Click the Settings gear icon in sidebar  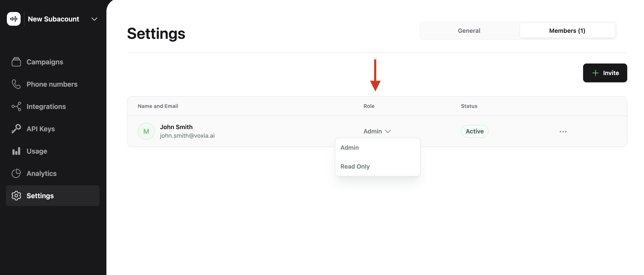tap(16, 195)
